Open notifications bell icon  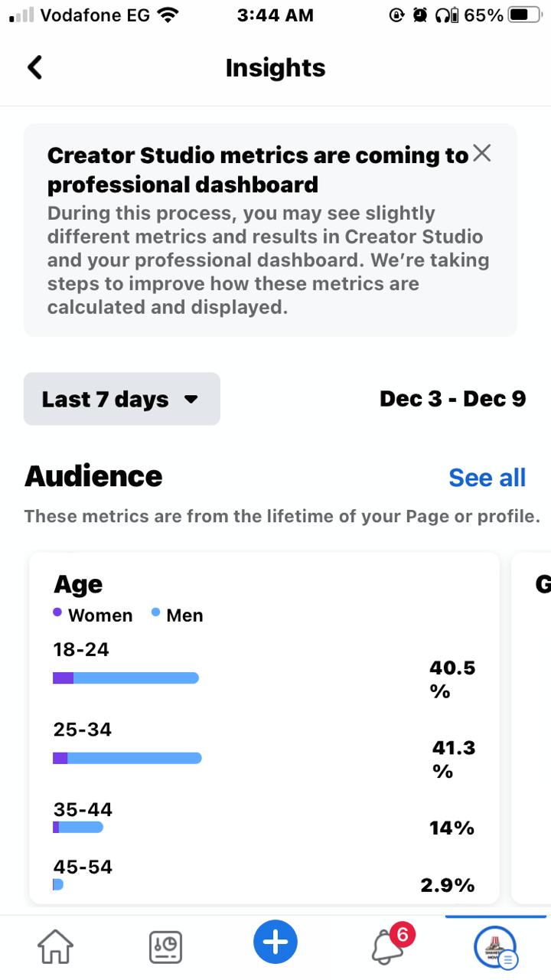[x=386, y=948]
